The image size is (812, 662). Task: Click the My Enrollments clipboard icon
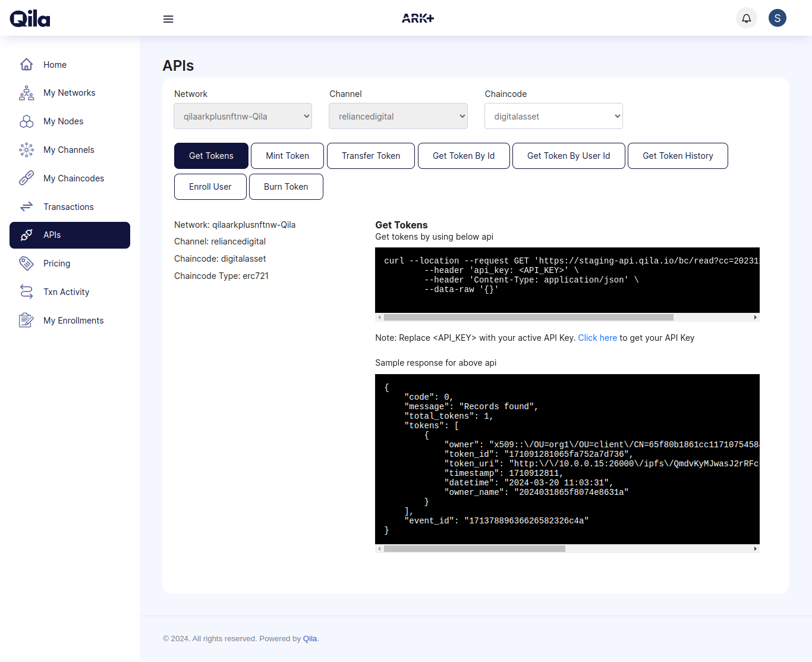click(x=27, y=320)
